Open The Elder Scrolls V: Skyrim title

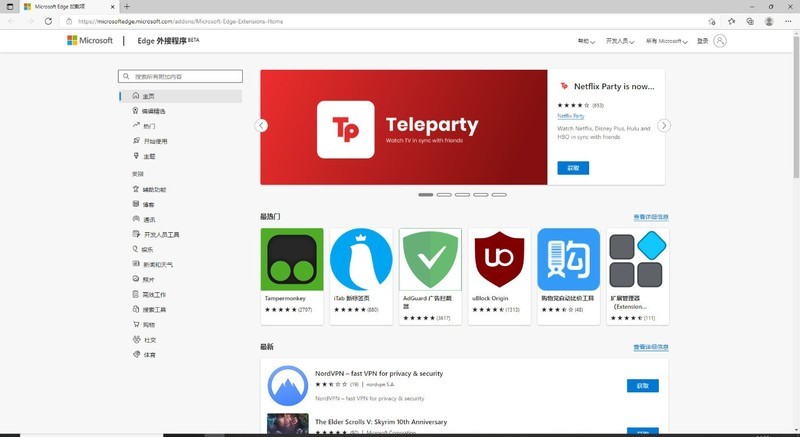coord(381,422)
